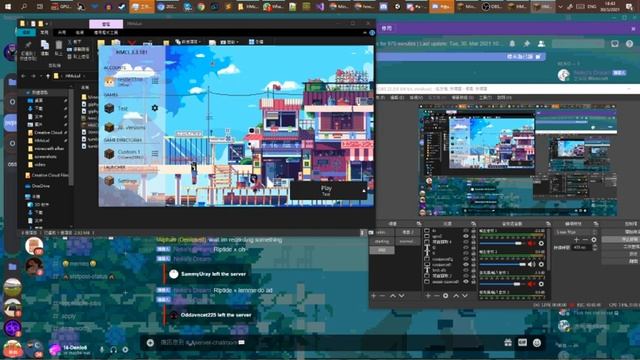Collapse the File Explorer ribbon chevron
The image size is (640, 360).
tap(365, 33)
